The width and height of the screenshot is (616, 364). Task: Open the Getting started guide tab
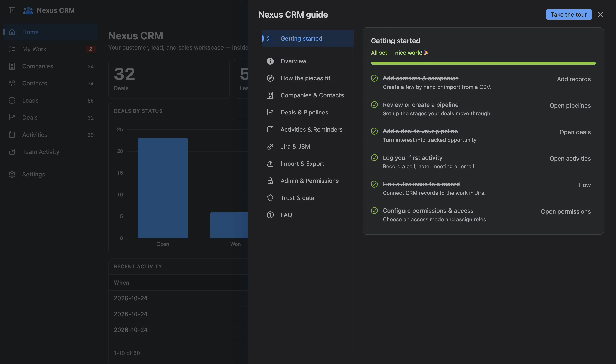pyautogui.click(x=308, y=38)
